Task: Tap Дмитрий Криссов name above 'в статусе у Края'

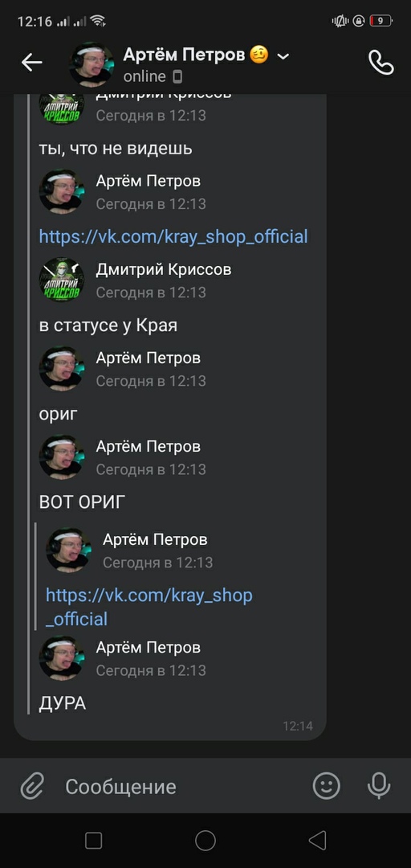Action: pos(164,269)
